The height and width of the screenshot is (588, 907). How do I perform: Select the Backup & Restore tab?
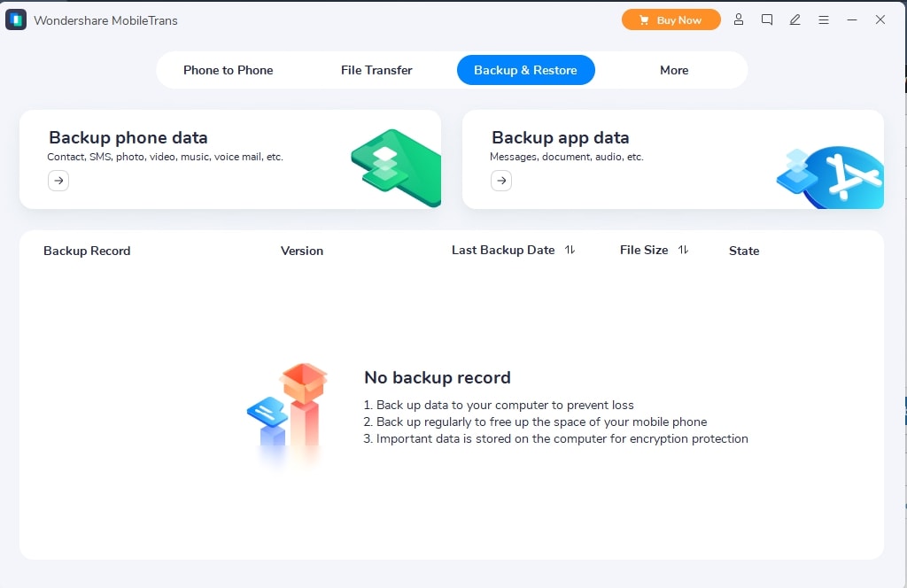pyautogui.click(x=525, y=70)
